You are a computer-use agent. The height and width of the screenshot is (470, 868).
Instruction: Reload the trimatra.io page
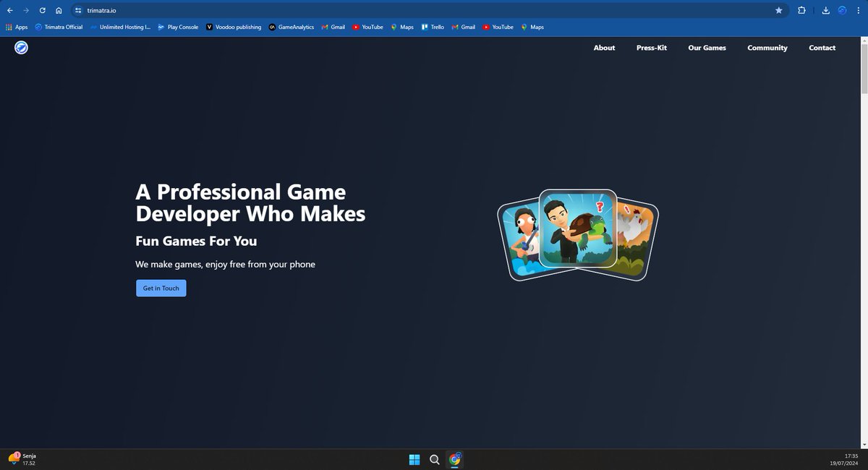click(43, 10)
